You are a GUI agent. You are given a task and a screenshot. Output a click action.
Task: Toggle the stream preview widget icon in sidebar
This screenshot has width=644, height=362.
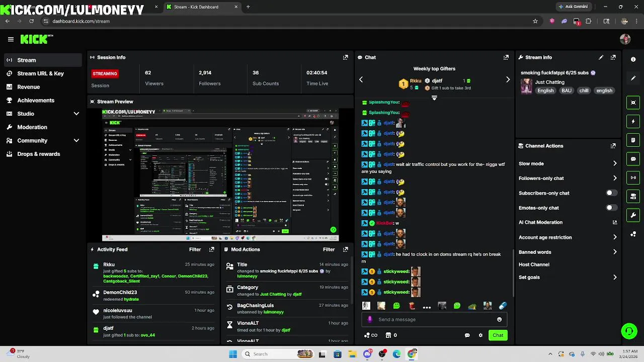click(x=633, y=103)
